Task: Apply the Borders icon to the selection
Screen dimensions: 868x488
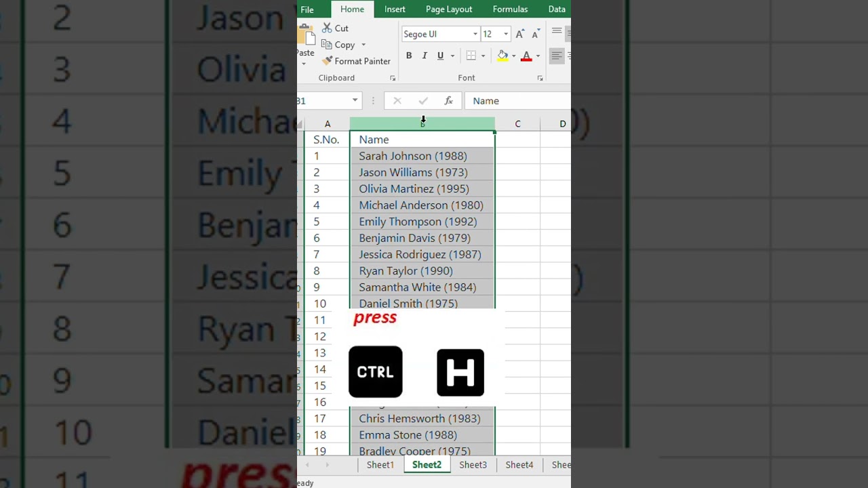Action: (471, 56)
